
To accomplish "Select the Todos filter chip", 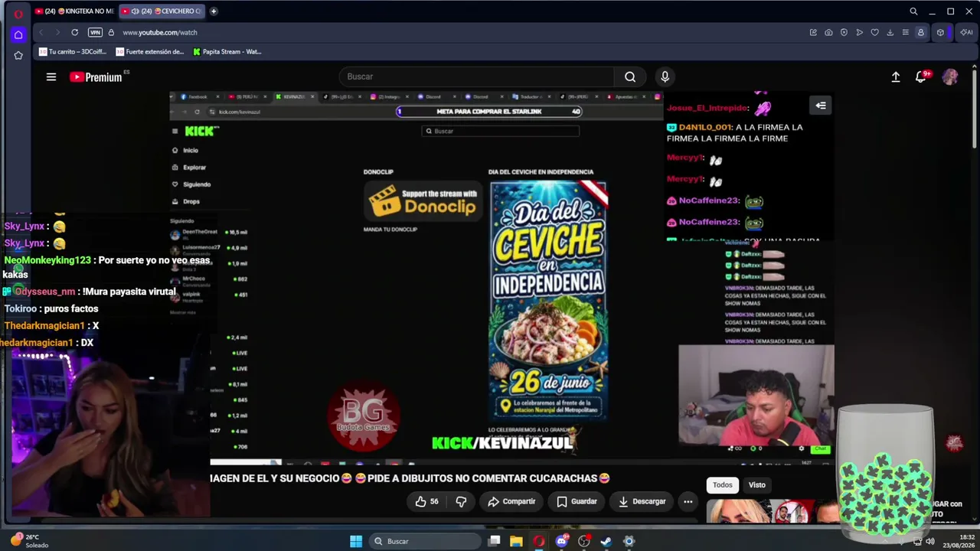I will tap(723, 484).
